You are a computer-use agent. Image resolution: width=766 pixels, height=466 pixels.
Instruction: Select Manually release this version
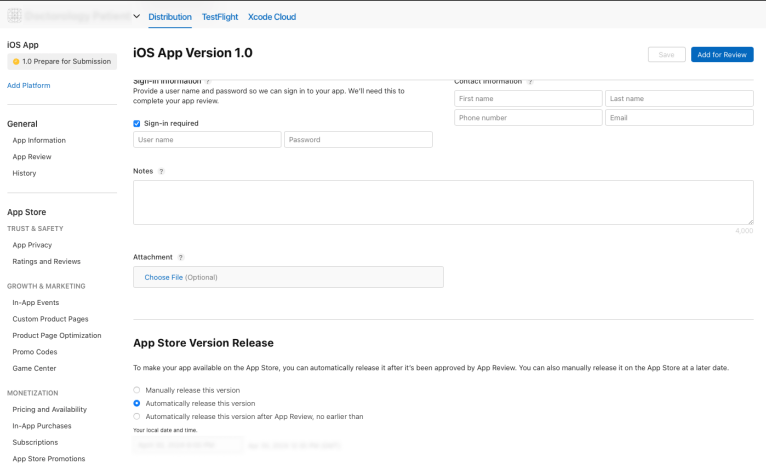(x=137, y=390)
